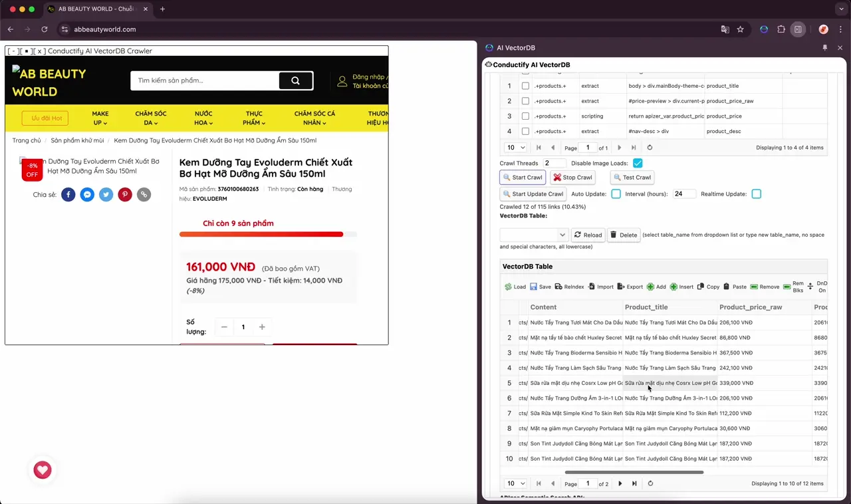Share product via Pinterest icon

click(125, 195)
